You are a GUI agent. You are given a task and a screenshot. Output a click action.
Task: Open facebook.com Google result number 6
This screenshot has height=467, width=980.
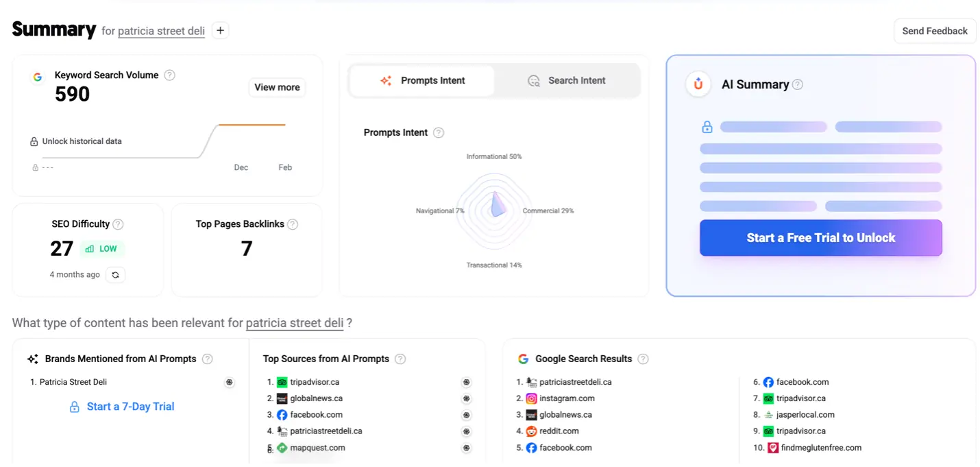803,382
